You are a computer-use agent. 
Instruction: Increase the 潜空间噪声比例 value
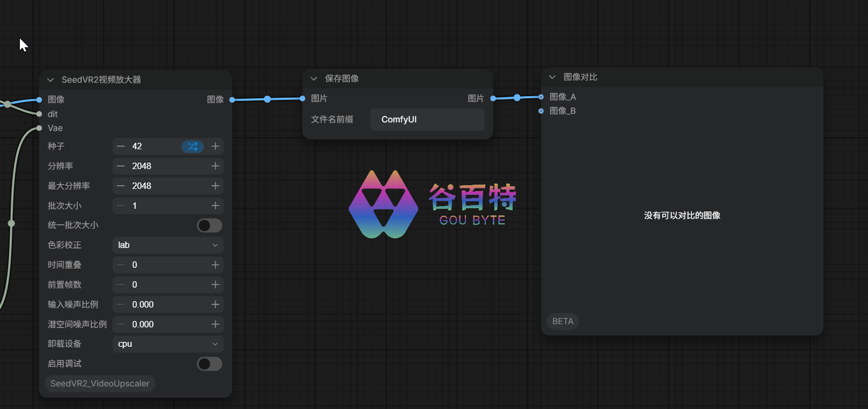[215, 324]
